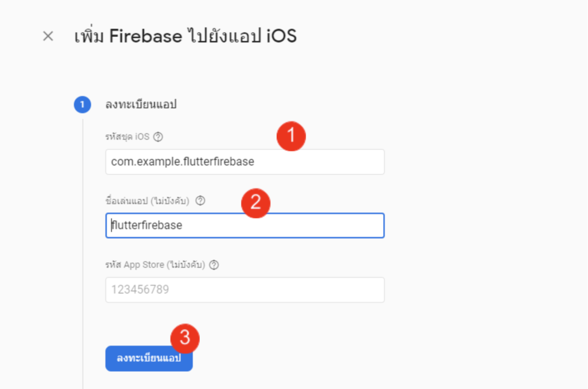Open help icon beside ชื่อเล่นแอป label
The height and width of the screenshot is (389, 588).
pos(200,200)
